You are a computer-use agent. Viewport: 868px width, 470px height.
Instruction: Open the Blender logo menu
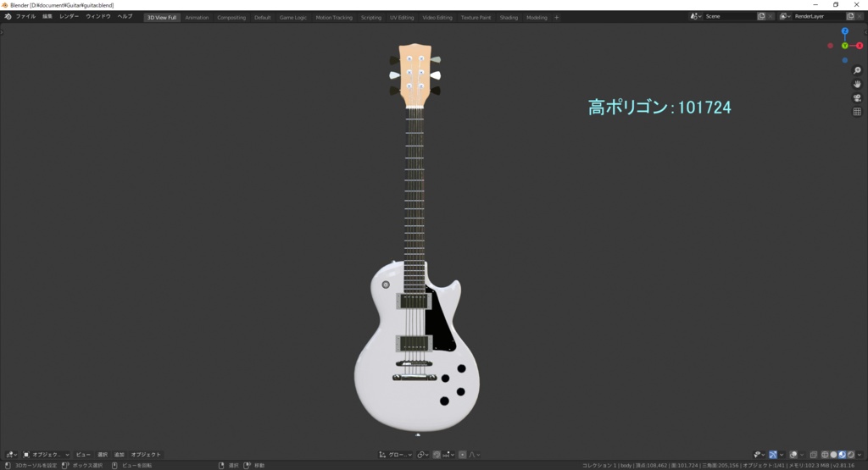(8, 17)
